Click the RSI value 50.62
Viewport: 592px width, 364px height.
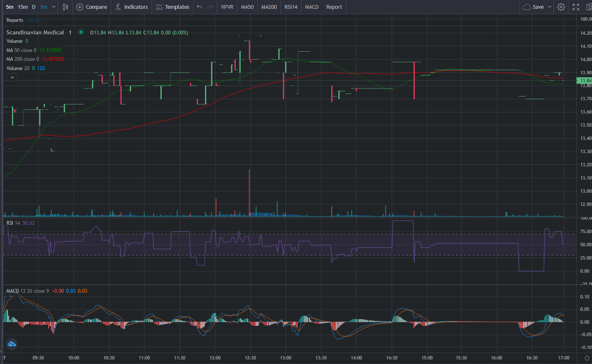[29, 223]
